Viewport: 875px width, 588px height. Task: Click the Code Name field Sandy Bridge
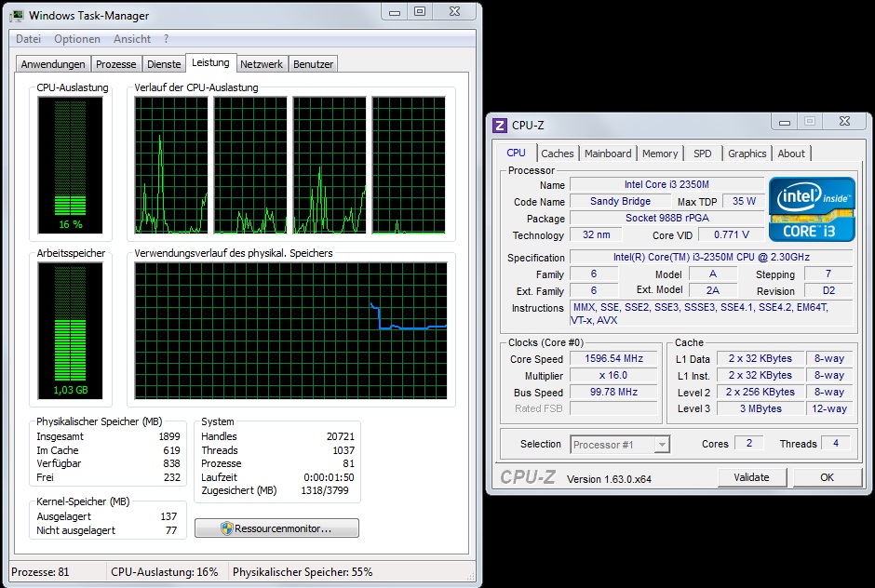tap(620, 201)
